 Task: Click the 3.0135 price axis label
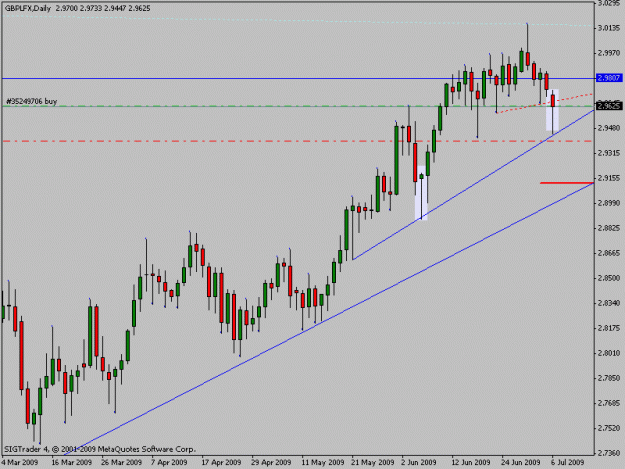[x=609, y=28]
